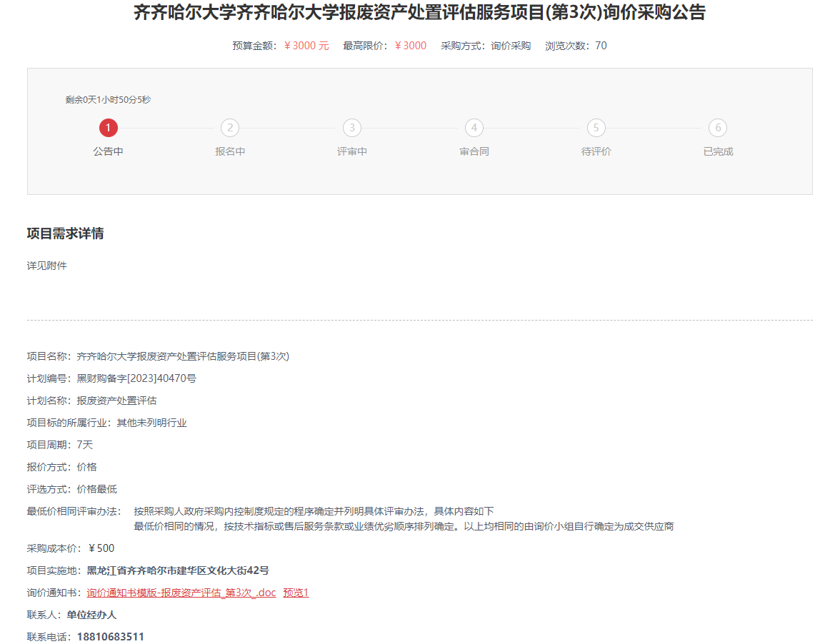The image size is (825, 644).
Task: Click the contact phone number 18810683511
Action: point(110,636)
